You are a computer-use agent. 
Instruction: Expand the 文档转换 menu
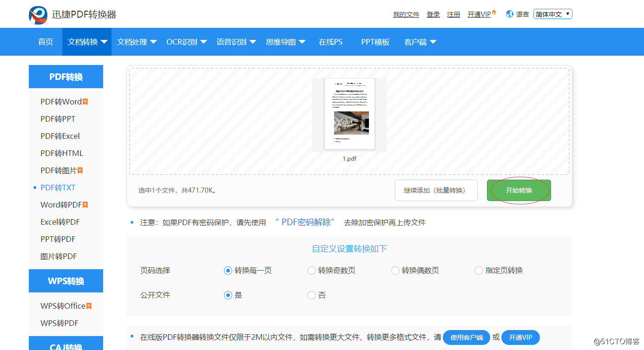[87, 42]
